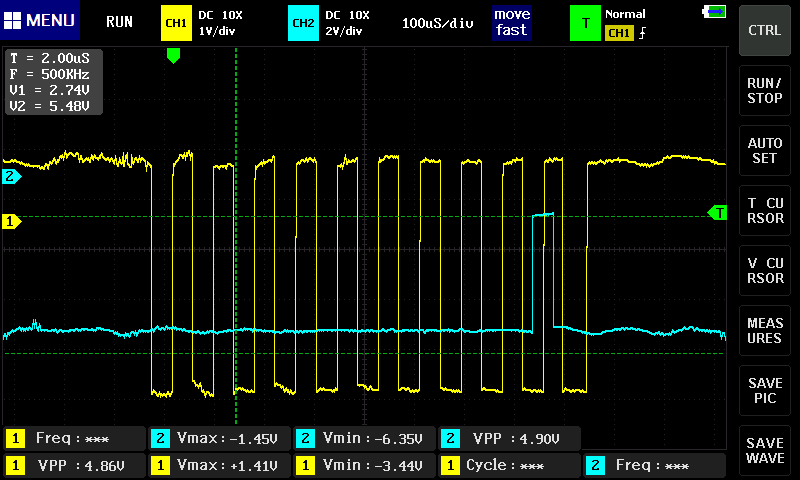Image resolution: width=800 pixels, height=480 pixels.
Task: Select the cyan CH2 channel badge
Action: tap(301, 22)
